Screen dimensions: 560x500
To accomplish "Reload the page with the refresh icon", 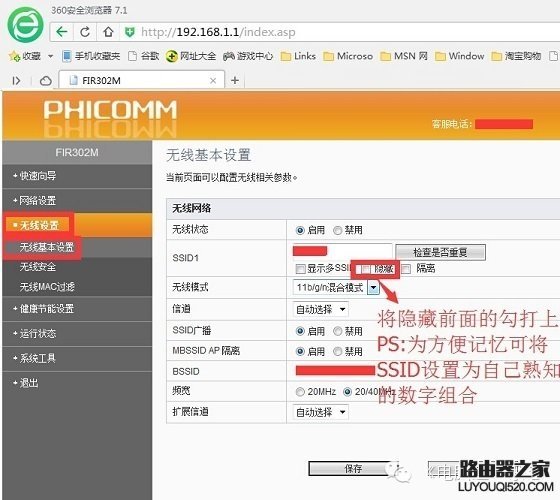I will point(85,32).
